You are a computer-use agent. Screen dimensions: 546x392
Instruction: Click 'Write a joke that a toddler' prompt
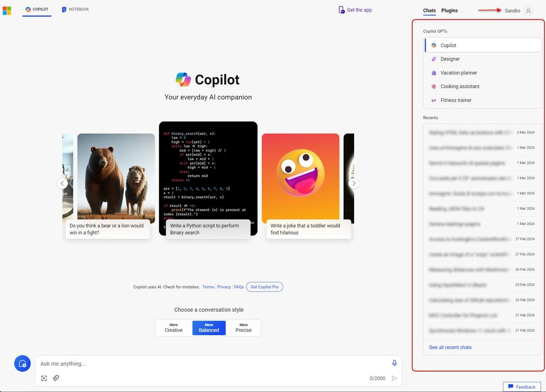click(308, 229)
